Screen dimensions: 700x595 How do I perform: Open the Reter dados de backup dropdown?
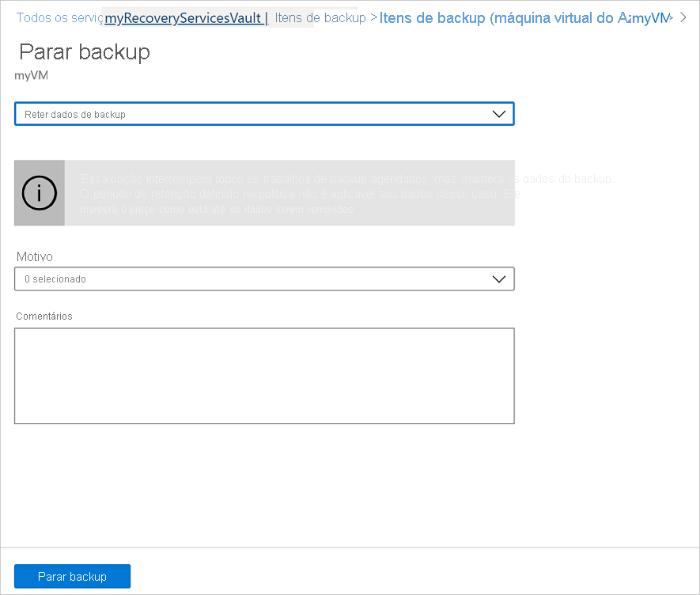264,114
